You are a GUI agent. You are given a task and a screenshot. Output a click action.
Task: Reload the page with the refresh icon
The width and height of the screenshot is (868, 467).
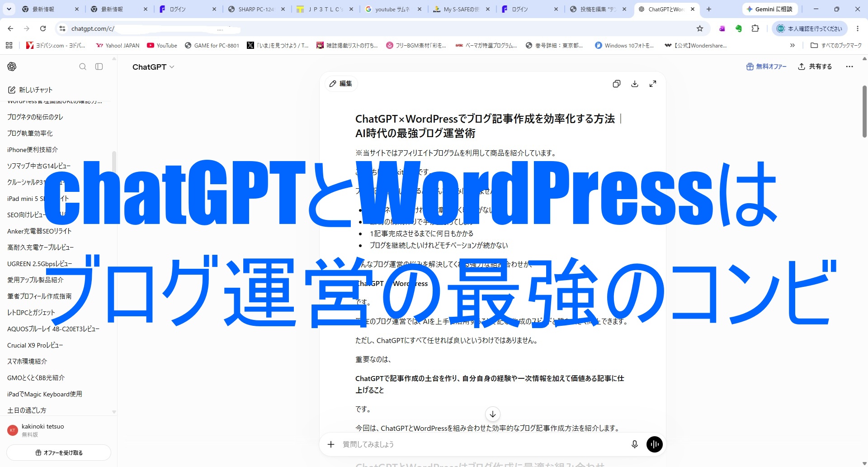pyautogui.click(x=43, y=29)
